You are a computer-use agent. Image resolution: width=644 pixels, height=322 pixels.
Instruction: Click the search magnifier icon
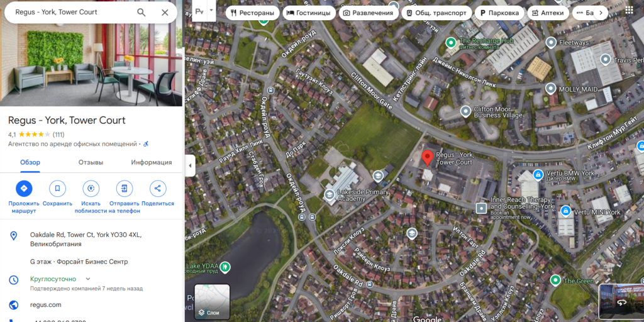(142, 13)
